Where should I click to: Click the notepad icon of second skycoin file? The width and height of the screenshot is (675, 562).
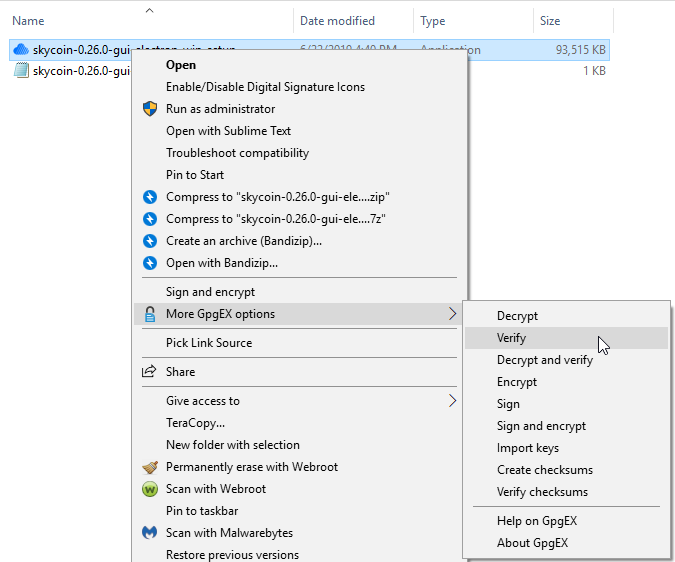point(21,70)
